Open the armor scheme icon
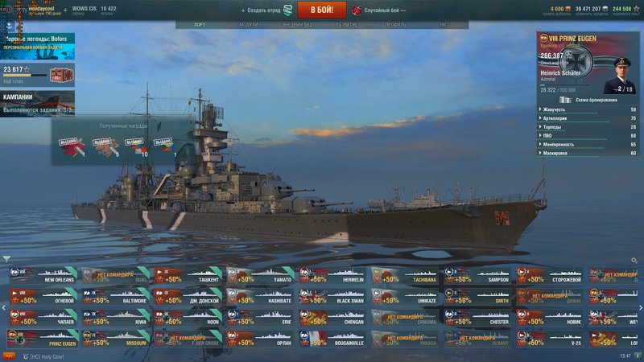 tap(565, 100)
